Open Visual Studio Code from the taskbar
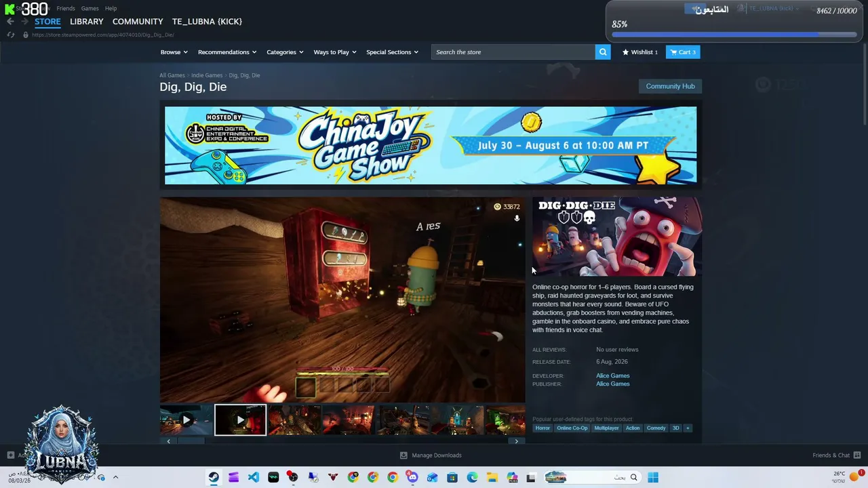The image size is (868, 488). 253,477
